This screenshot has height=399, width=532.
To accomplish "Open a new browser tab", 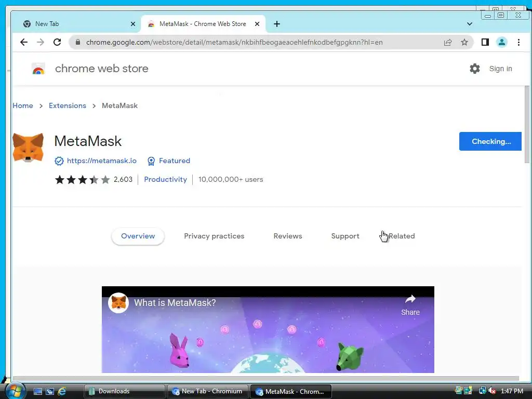I will 277,24.
